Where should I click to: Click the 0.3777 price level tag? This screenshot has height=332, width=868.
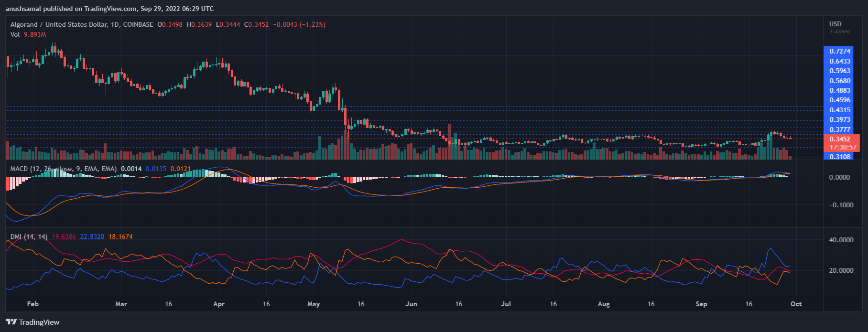pos(840,129)
